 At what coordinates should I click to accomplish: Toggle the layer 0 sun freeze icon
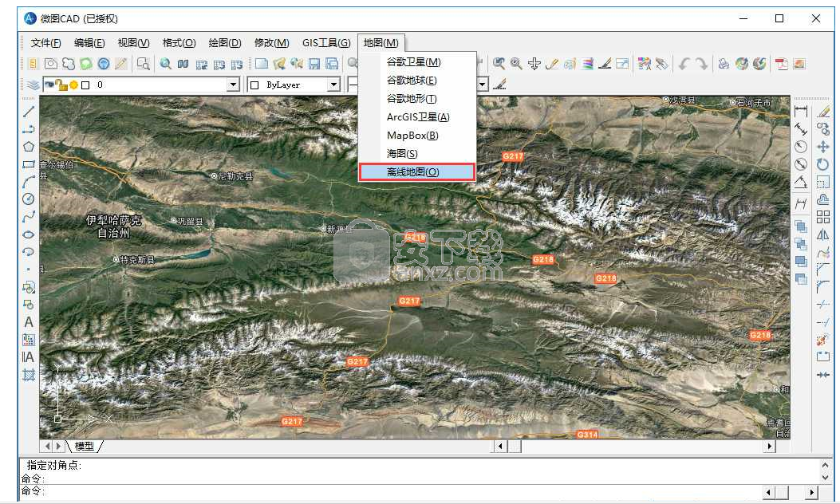click(x=74, y=85)
